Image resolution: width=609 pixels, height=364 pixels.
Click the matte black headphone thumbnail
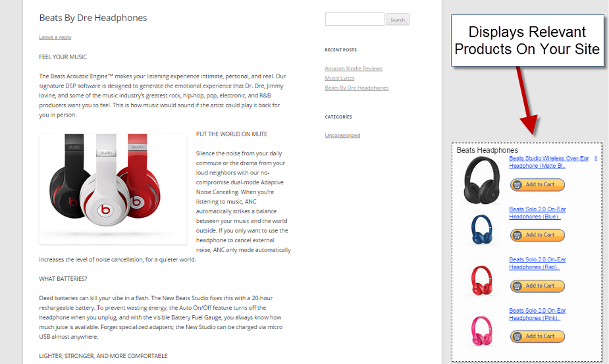coord(482,180)
